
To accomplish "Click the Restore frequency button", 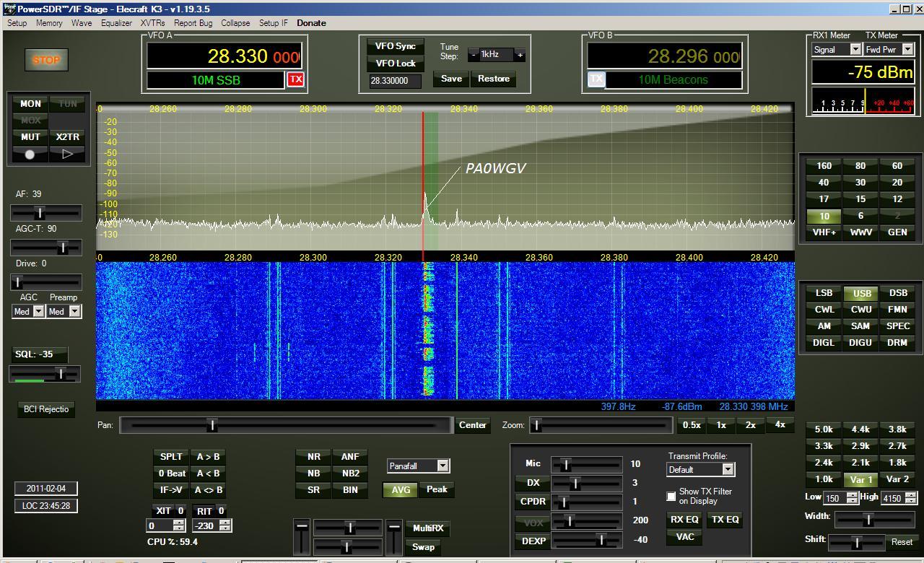I will point(494,79).
